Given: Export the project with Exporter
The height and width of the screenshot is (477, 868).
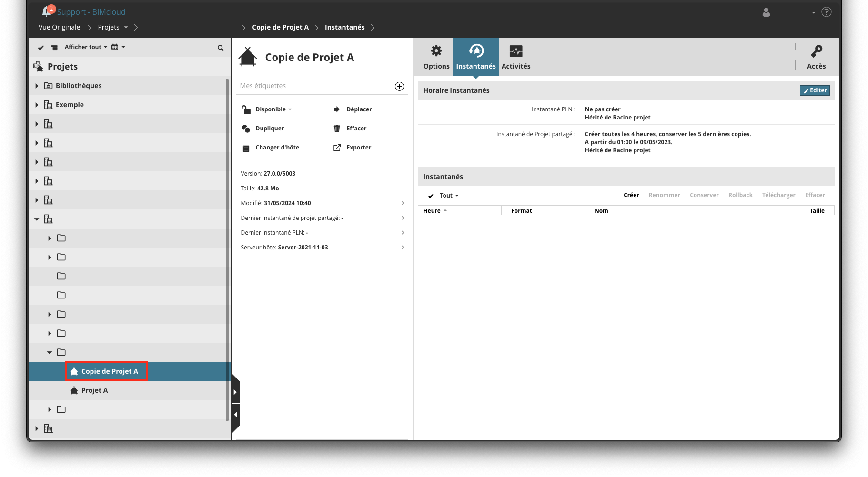Looking at the screenshot, I should point(359,148).
